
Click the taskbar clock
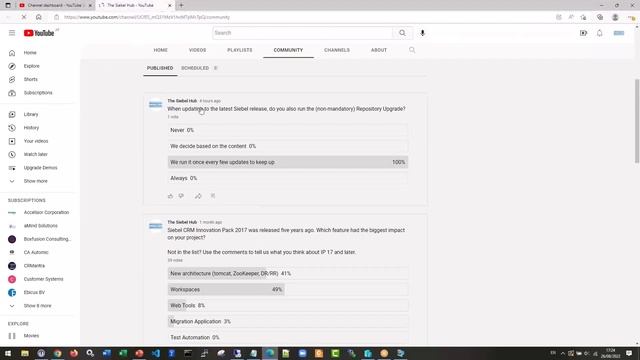611,353
